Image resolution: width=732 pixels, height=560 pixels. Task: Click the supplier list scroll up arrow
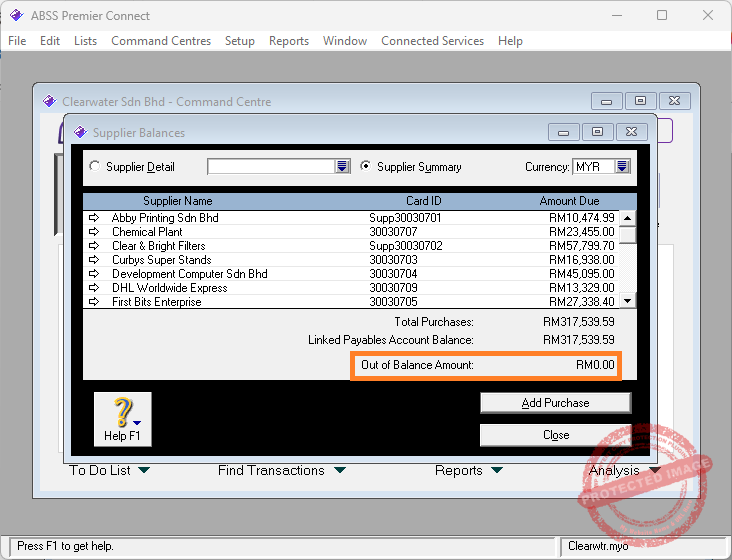[x=628, y=218]
